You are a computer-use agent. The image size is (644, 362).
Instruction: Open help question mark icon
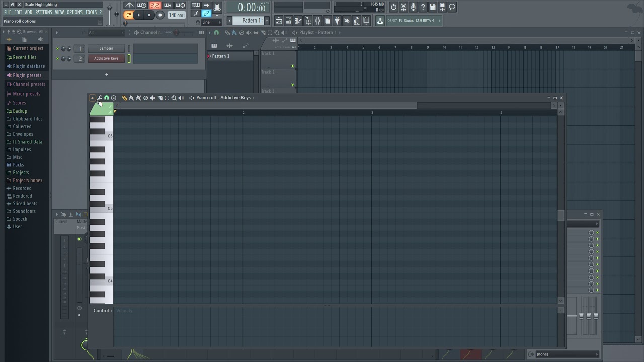[423, 7]
